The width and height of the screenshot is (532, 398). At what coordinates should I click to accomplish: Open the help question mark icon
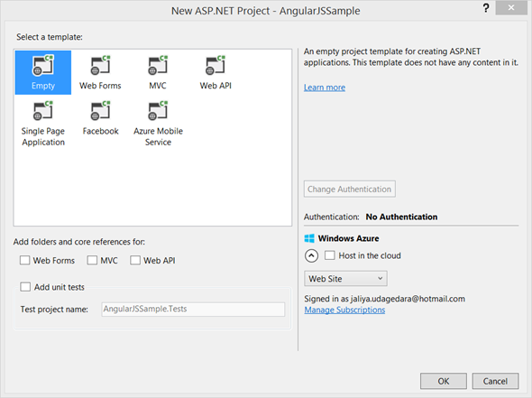point(486,8)
